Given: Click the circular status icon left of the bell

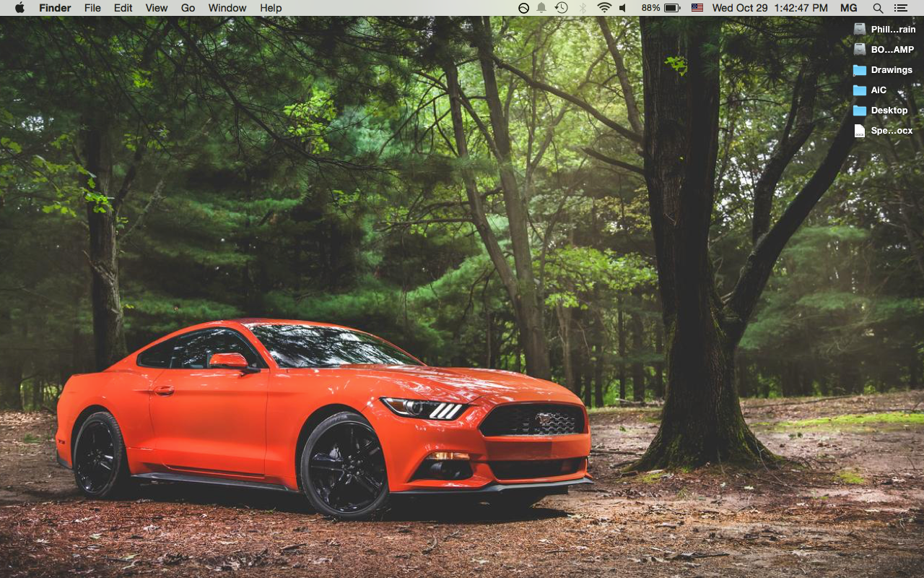Looking at the screenshot, I should tap(523, 8).
